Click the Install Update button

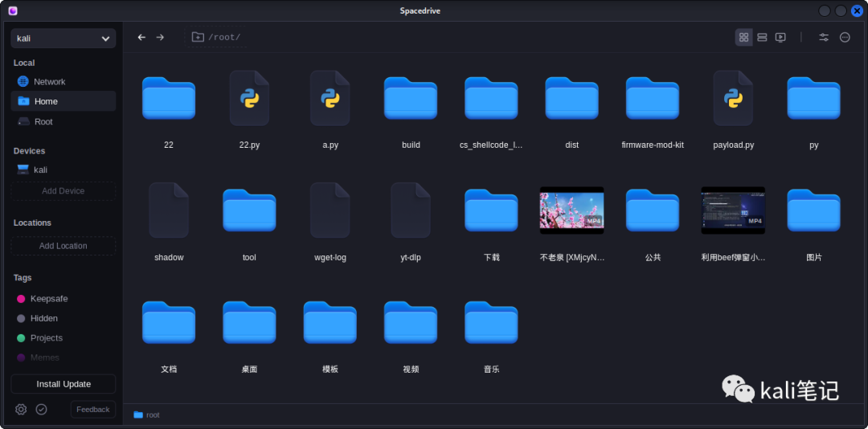pyautogui.click(x=63, y=384)
